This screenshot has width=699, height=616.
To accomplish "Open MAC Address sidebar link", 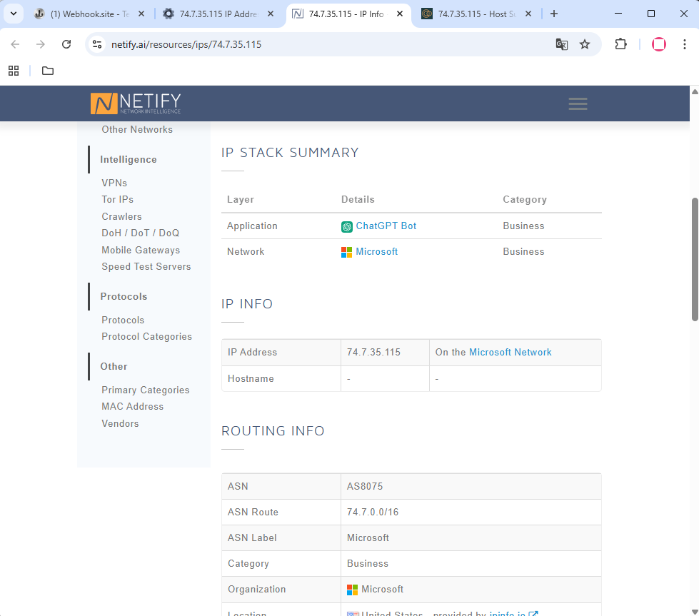I will tap(132, 407).
